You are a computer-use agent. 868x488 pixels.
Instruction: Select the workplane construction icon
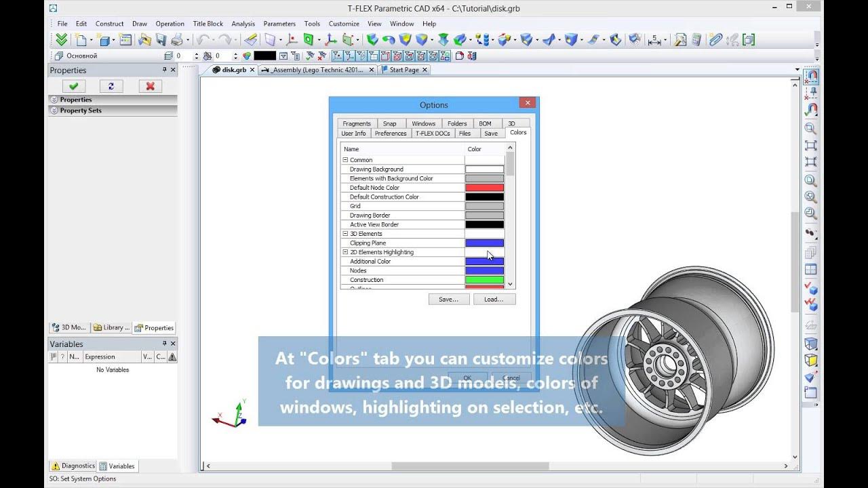(x=270, y=40)
